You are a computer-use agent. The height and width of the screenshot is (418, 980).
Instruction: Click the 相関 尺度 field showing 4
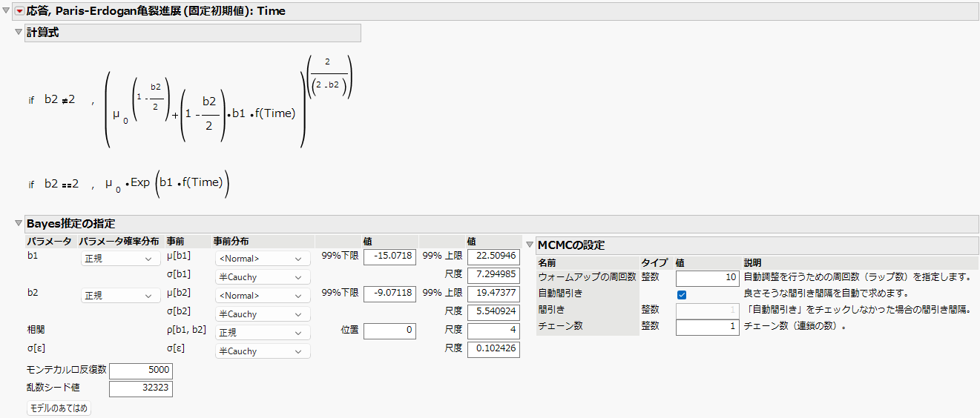(x=494, y=331)
